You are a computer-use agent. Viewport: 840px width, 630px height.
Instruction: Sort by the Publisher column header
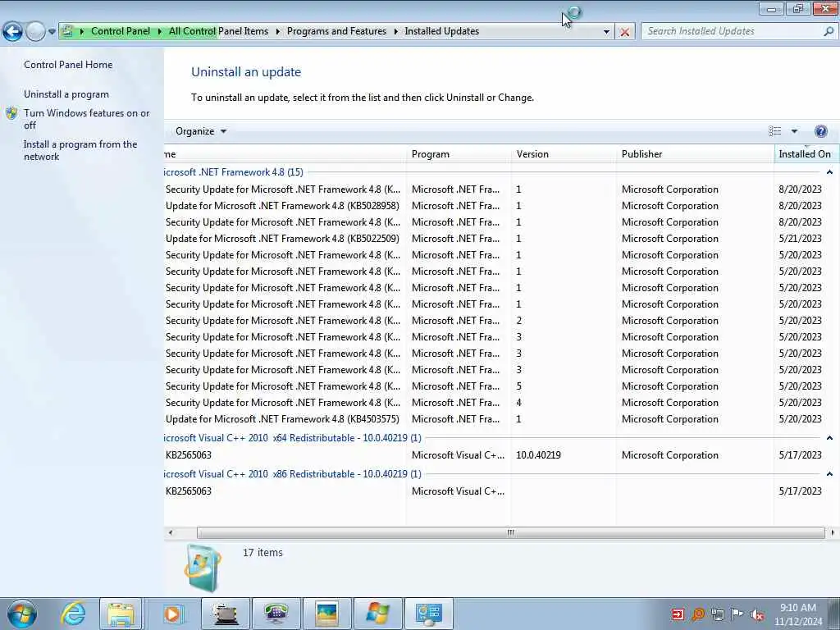tap(696, 154)
